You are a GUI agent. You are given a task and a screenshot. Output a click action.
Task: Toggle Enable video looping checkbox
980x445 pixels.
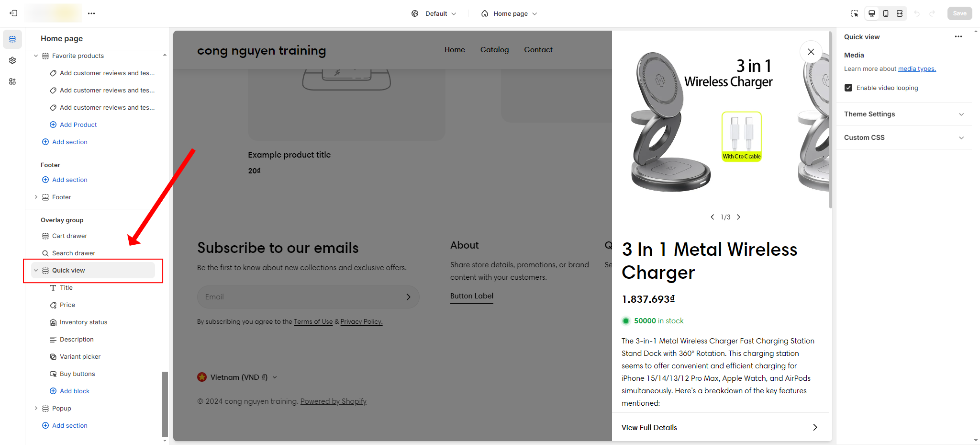click(x=848, y=88)
